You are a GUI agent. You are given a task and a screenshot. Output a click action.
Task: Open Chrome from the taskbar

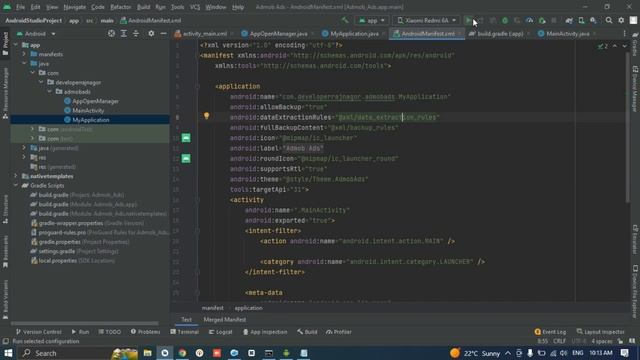point(182,353)
